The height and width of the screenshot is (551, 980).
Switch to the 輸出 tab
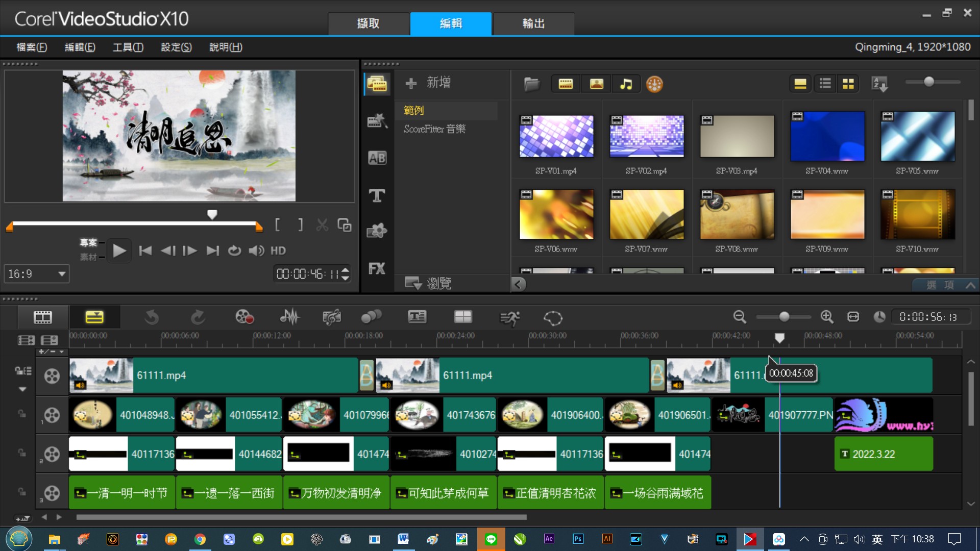click(533, 23)
